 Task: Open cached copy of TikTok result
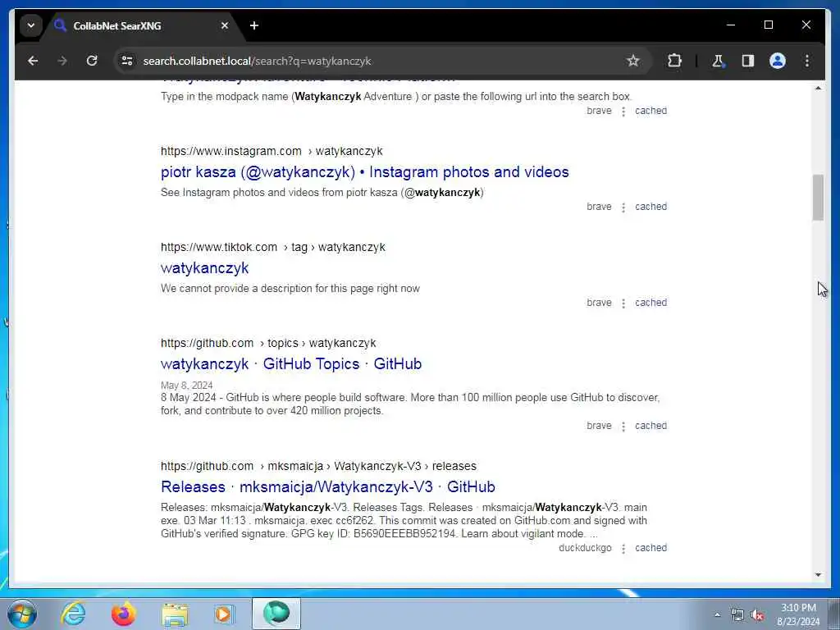tap(651, 303)
